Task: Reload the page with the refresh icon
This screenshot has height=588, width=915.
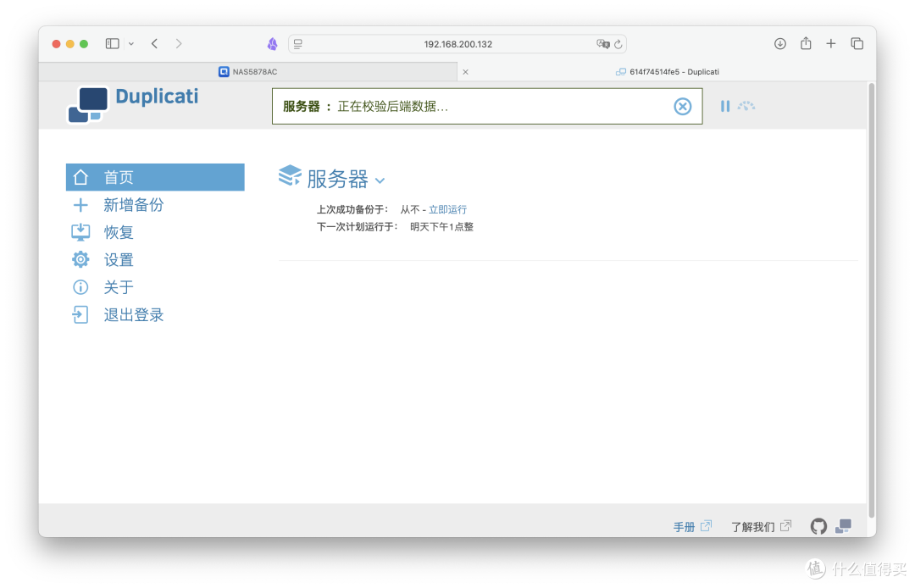Action: (x=618, y=44)
